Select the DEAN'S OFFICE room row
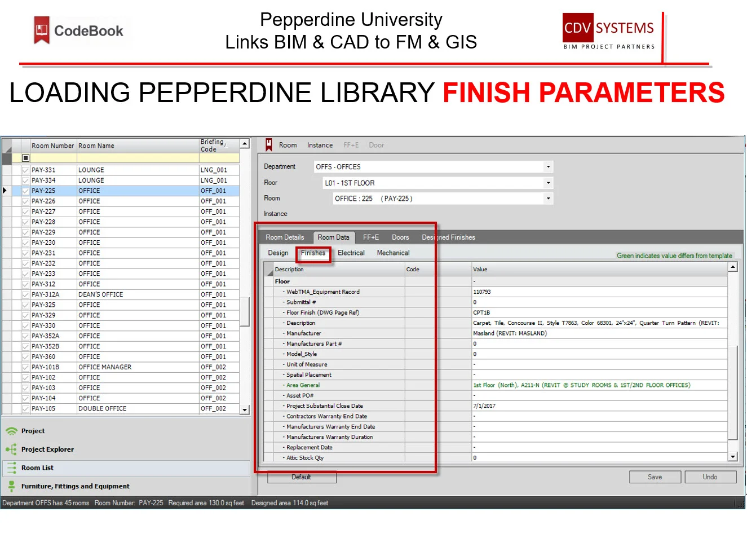 [x=121, y=294]
